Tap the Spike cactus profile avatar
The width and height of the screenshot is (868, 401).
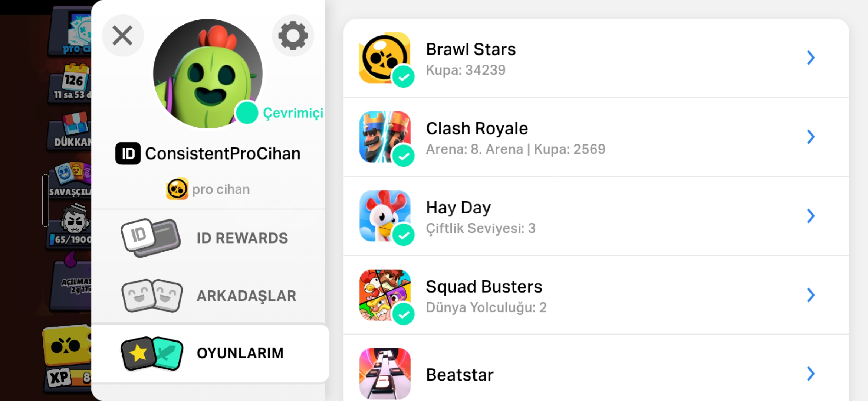tap(208, 74)
